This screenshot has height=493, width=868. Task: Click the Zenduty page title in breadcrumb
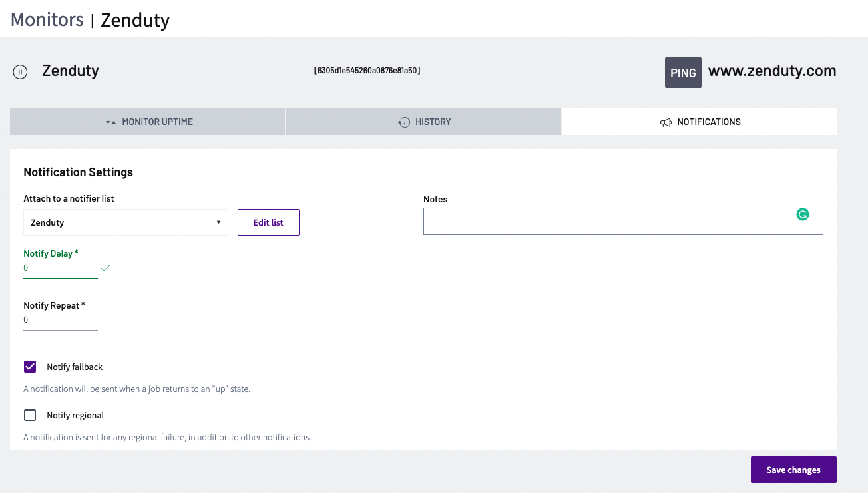(x=135, y=20)
